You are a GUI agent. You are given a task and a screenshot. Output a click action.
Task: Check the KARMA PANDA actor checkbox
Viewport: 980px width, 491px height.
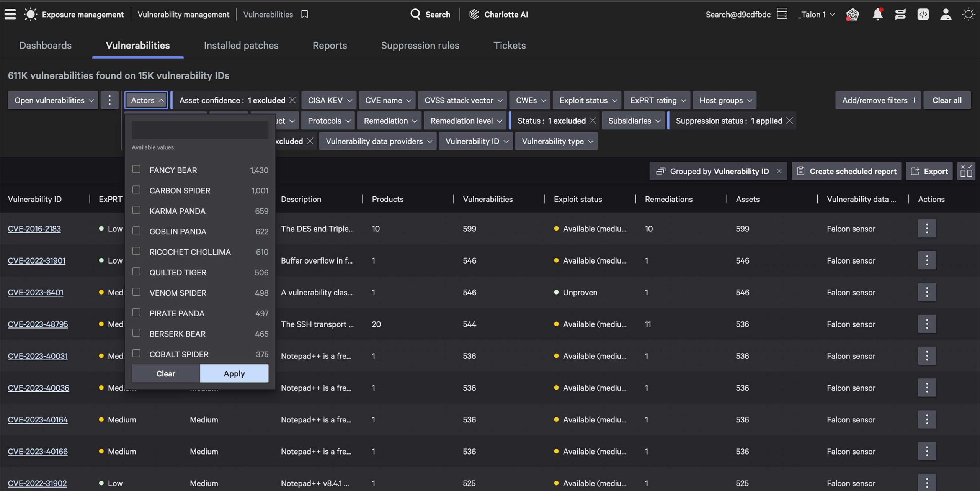(x=136, y=210)
